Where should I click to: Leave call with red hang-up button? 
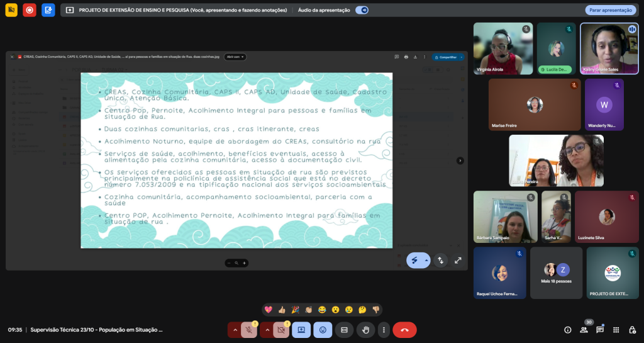pyautogui.click(x=404, y=330)
